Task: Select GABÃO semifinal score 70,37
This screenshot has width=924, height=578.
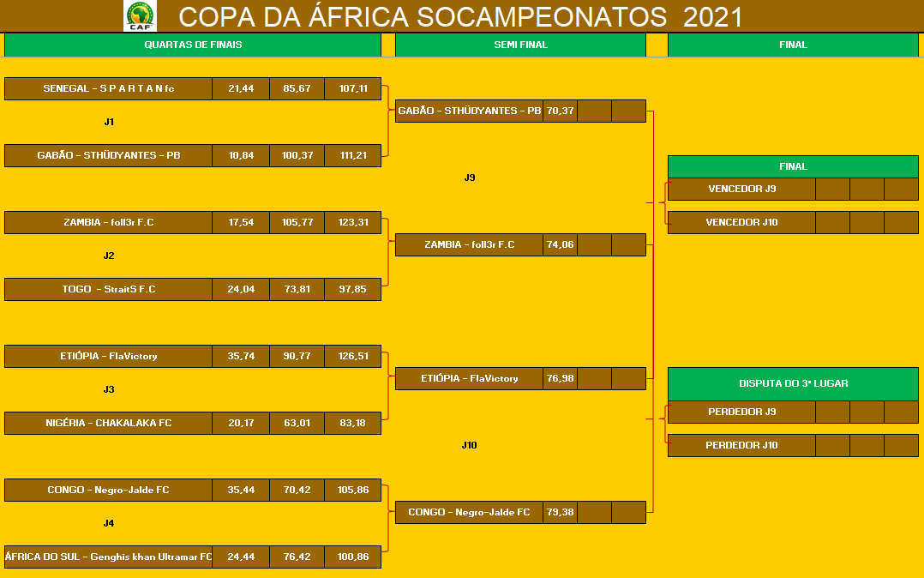Action: click(560, 111)
